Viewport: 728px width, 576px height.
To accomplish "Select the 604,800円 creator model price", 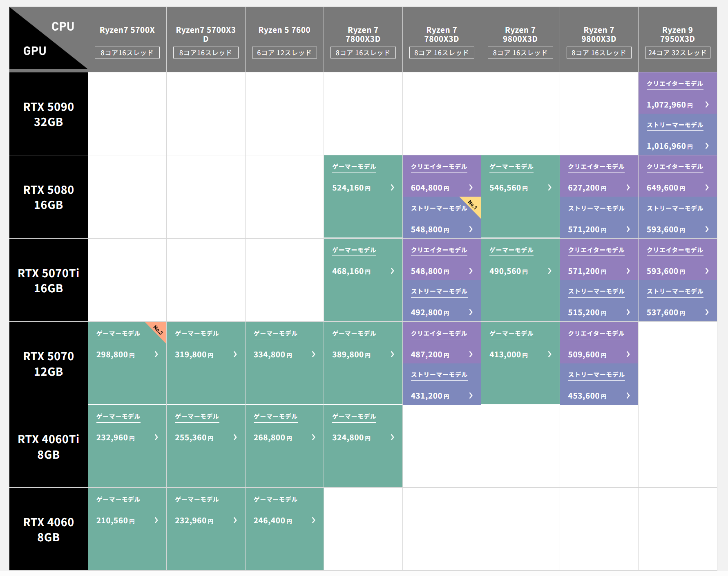I will coord(430,188).
